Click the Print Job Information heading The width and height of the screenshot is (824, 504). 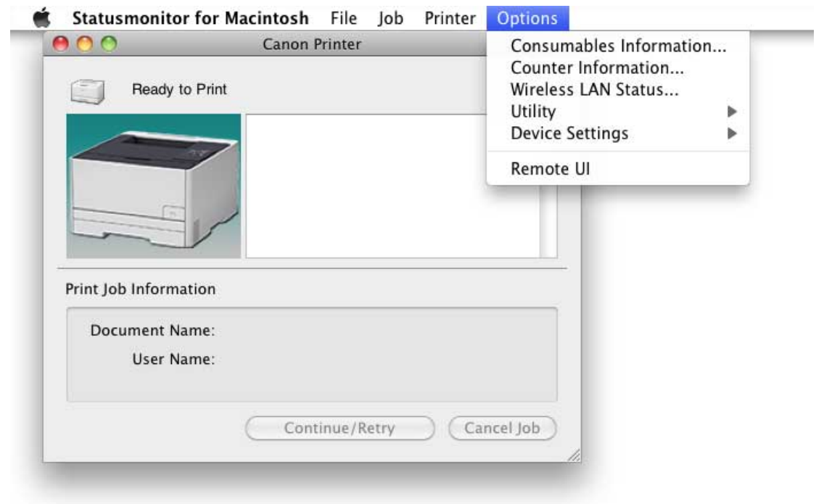140,289
